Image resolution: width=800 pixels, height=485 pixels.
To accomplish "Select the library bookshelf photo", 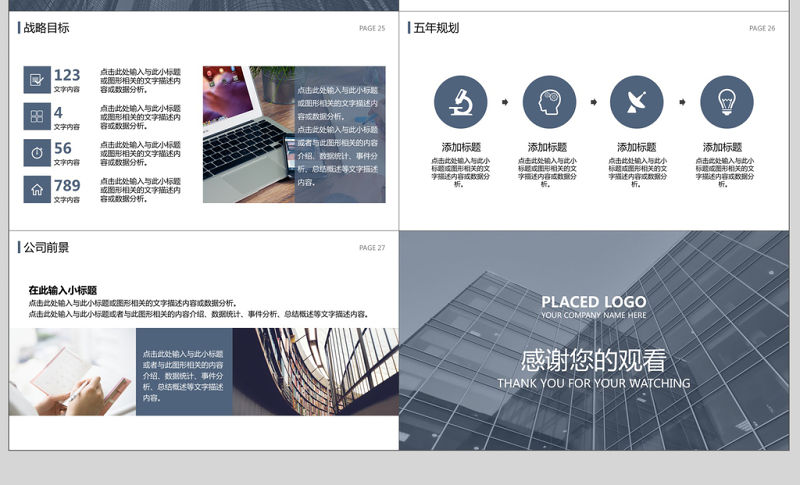I will (315, 372).
